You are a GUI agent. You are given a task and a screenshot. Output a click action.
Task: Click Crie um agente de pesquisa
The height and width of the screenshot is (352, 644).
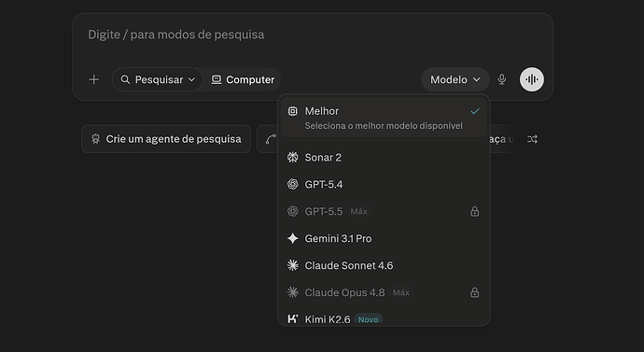point(166,139)
